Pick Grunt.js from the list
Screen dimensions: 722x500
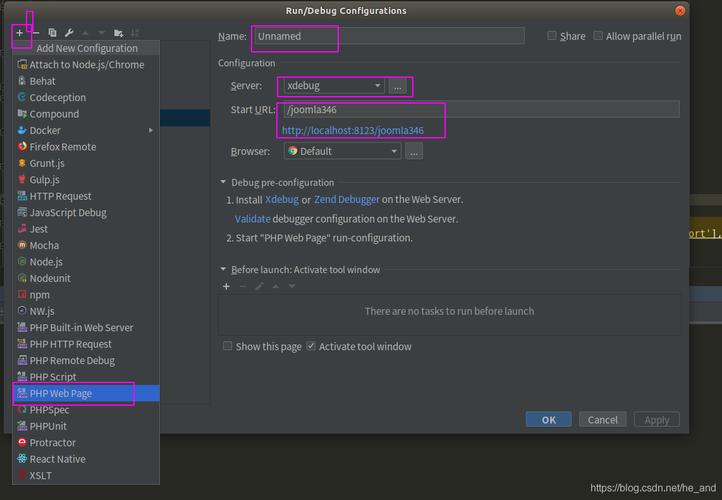point(86,163)
